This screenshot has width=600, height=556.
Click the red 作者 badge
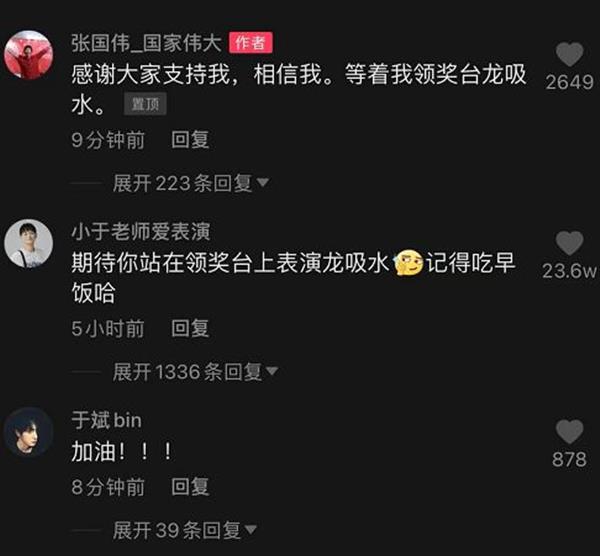[x=251, y=42]
